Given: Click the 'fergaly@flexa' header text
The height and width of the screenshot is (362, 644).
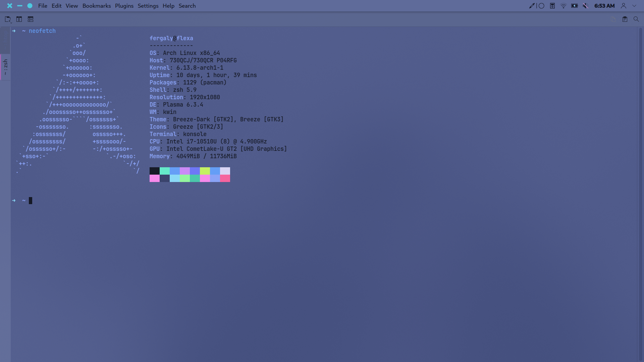Looking at the screenshot, I should tap(171, 38).
